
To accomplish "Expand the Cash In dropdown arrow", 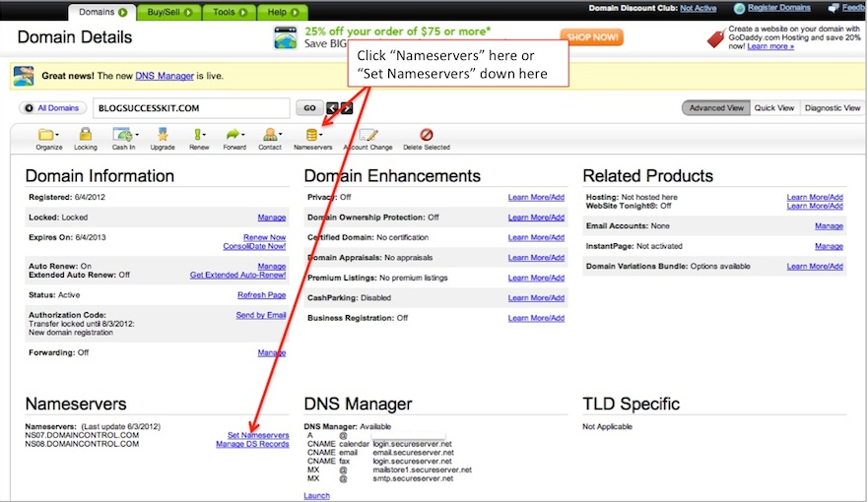I will click(x=137, y=135).
